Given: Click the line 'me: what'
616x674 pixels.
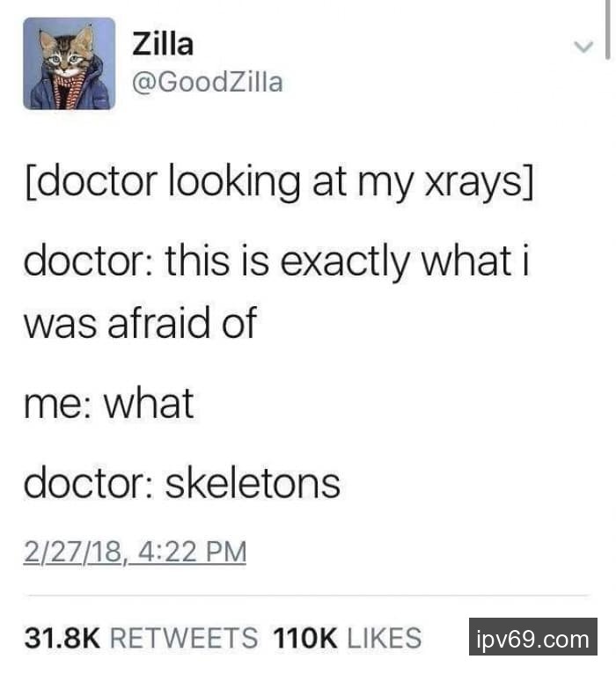Looking at the screenshot, I should click(109, 403).
